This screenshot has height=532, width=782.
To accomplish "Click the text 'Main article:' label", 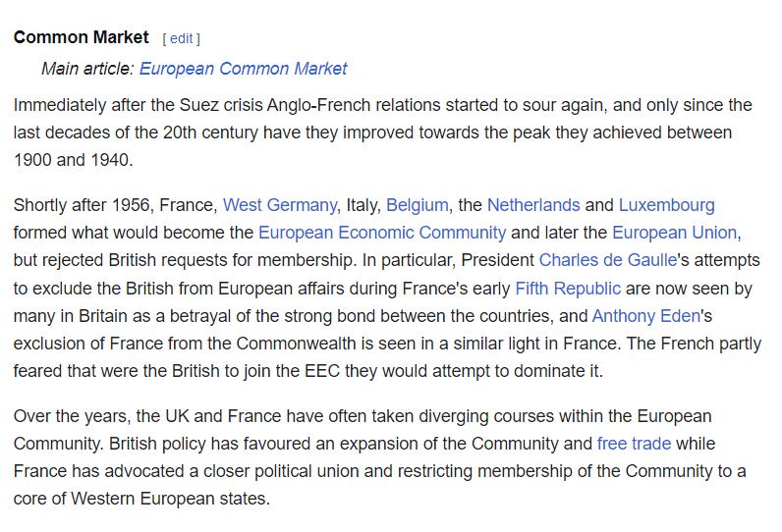I will coord(87,69).
